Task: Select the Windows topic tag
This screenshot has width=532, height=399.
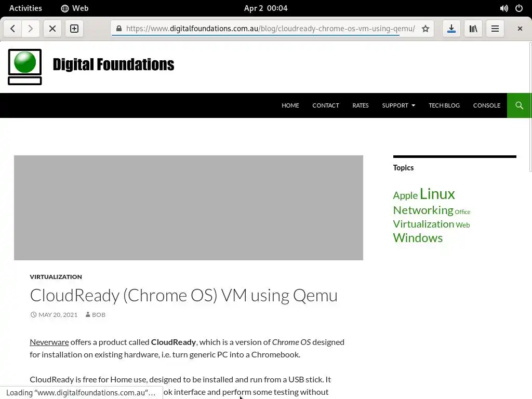Action: (x=418, y=238)
